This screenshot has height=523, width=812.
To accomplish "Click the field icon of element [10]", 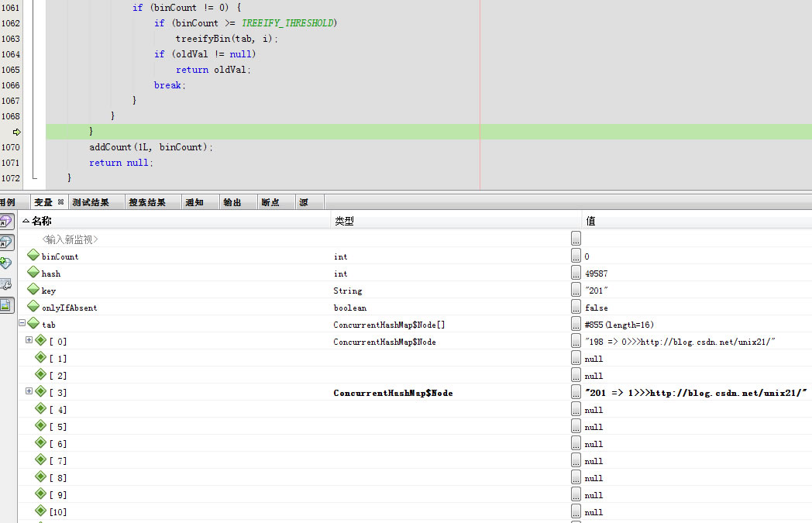I will pos(41,511).
